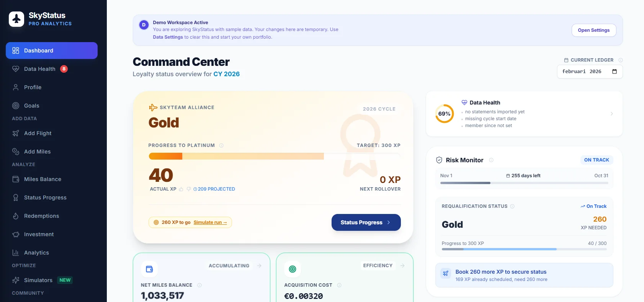Click the Risk Monitor shield icon

click(x=439, y=160)
